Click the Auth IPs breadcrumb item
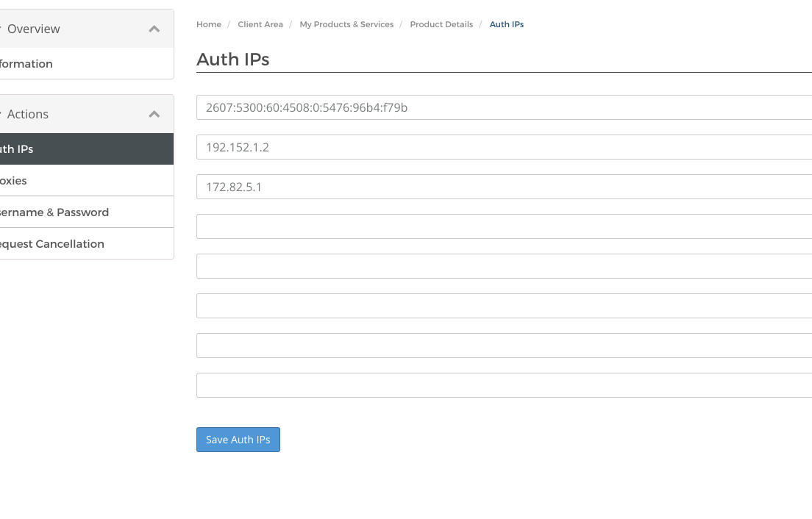812x519 pixels. 507,24
